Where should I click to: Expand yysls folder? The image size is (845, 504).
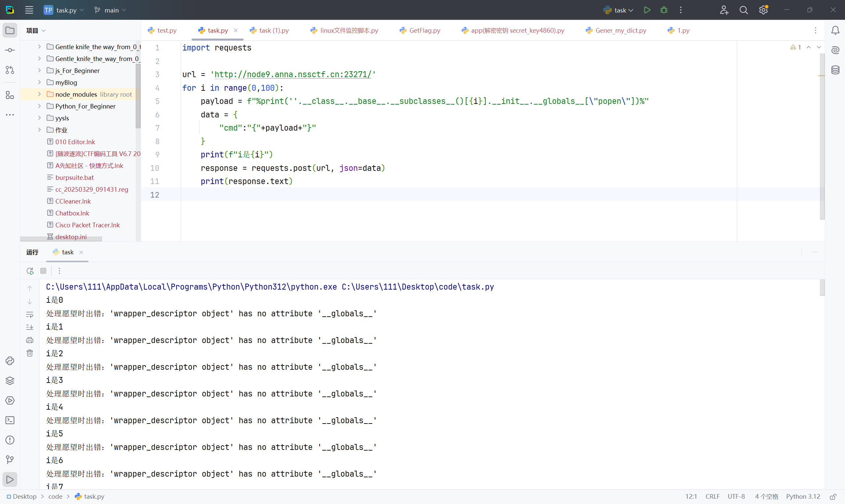point(39,118)
